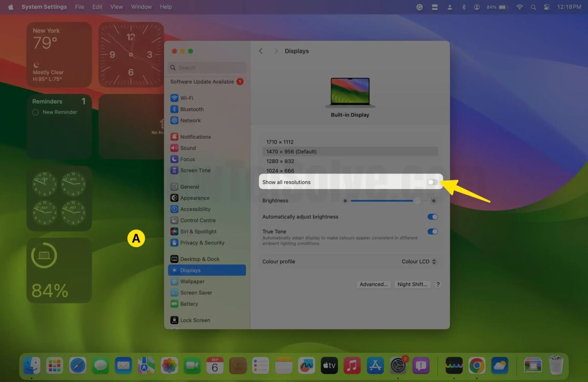Open Sound settings from the sidebar
The image size is (588, 382).
click(x=188, y=148)
